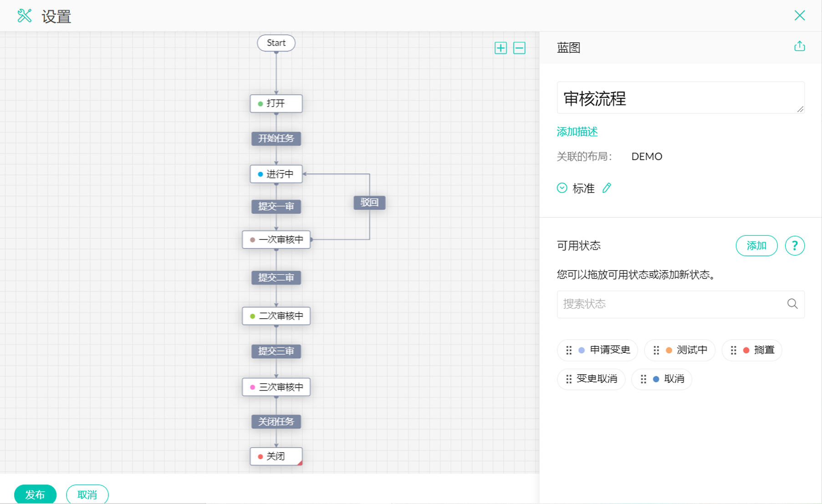Click the 取消 cancel button at bottom
This screenshot has height=504, width=822.
(x=87, y=494)
